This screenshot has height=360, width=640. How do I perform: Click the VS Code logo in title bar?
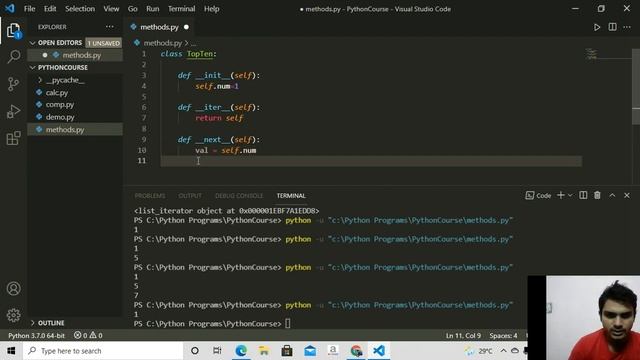click(x=10, y=8)
